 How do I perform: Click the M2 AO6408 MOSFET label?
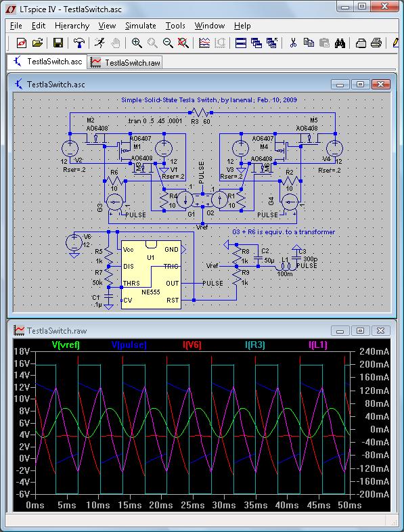[97, 124]
